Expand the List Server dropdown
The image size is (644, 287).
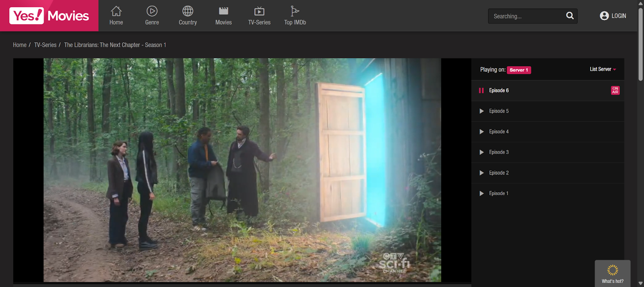[x=603, y=69]
